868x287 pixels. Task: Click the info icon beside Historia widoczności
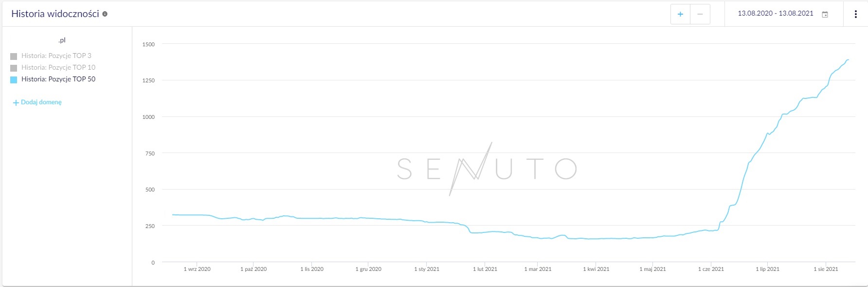[105, 14]
